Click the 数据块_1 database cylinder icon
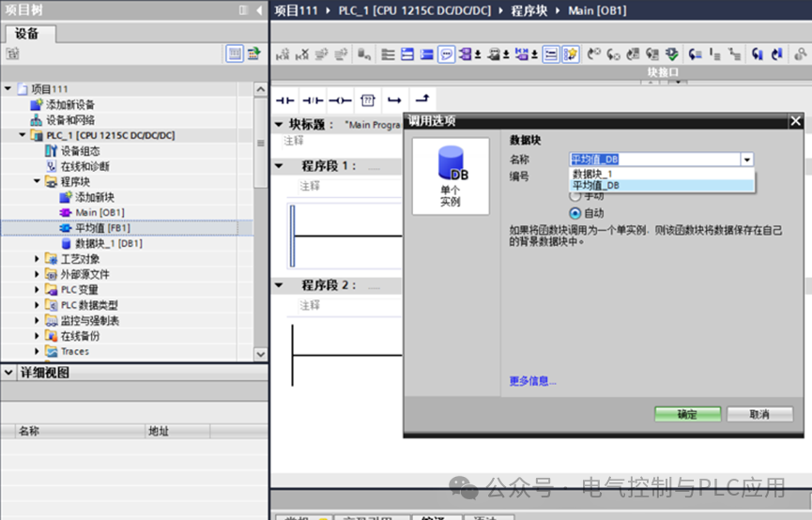The height and width of the screenshot is (520, 812). 66,243
